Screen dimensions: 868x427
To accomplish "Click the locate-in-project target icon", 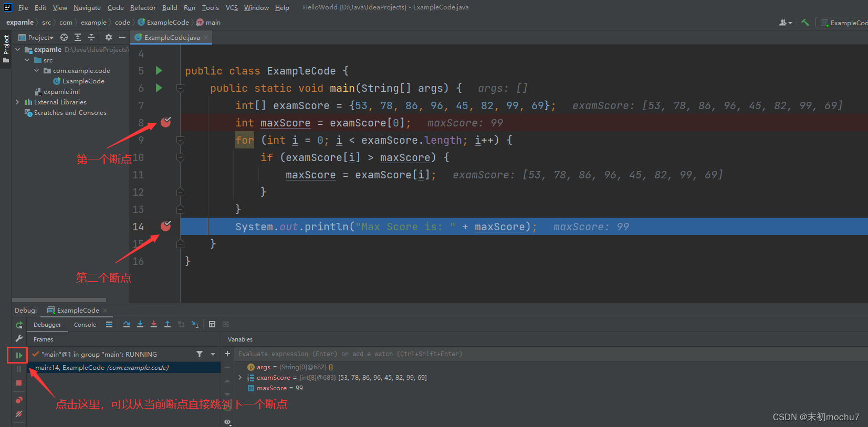I will 64,37.
